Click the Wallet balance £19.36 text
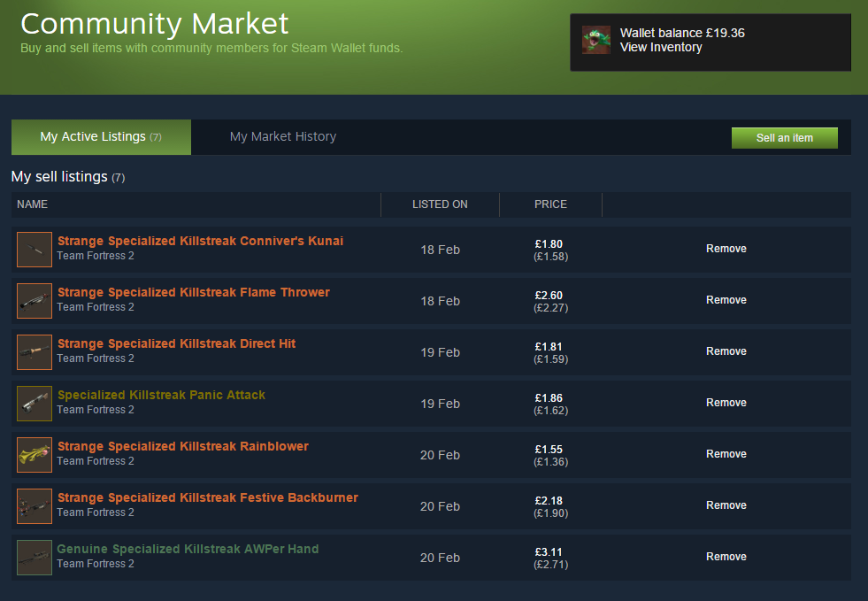Image resolution: width=868 pixels, height=601 pixels. pos(682,34)
